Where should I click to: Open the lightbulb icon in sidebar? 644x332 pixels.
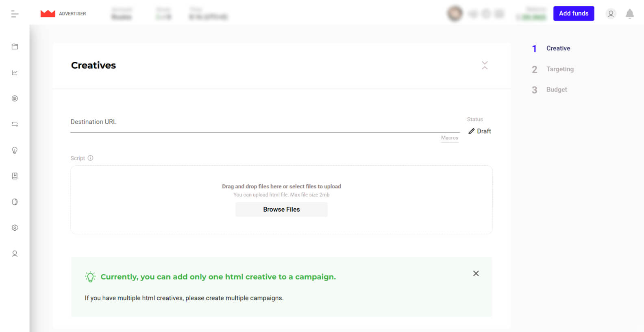click(15, 150)
